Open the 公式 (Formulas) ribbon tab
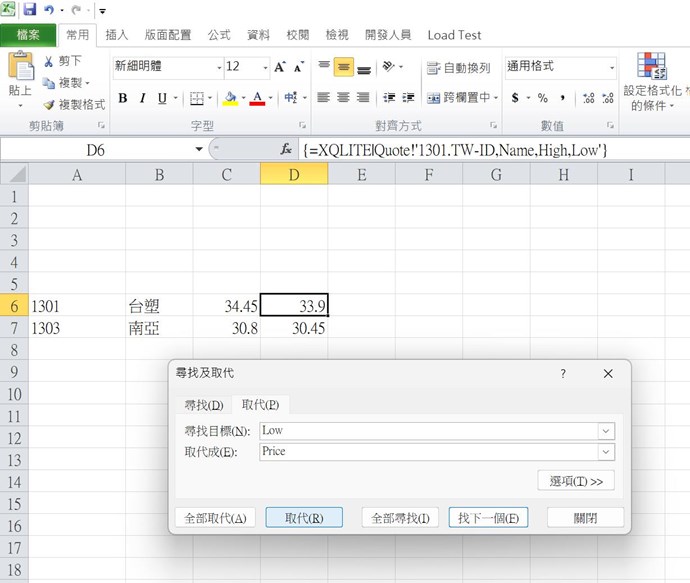 pos(219,35)
